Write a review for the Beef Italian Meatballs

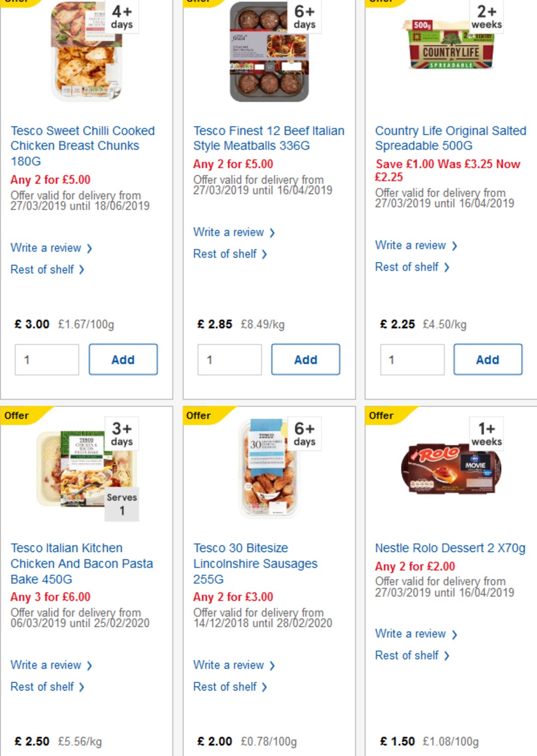click(x=228, y=232)
